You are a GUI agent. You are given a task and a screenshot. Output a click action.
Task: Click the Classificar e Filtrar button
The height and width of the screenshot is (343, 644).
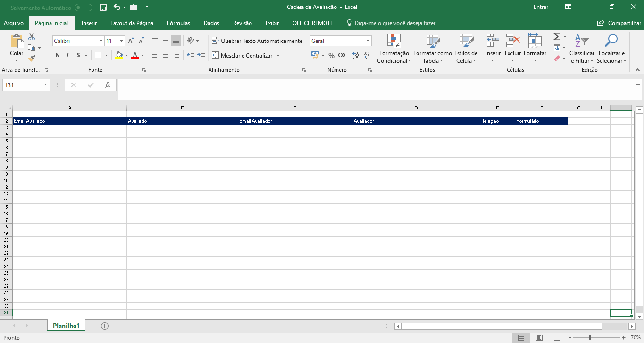(x=582, y=49)
